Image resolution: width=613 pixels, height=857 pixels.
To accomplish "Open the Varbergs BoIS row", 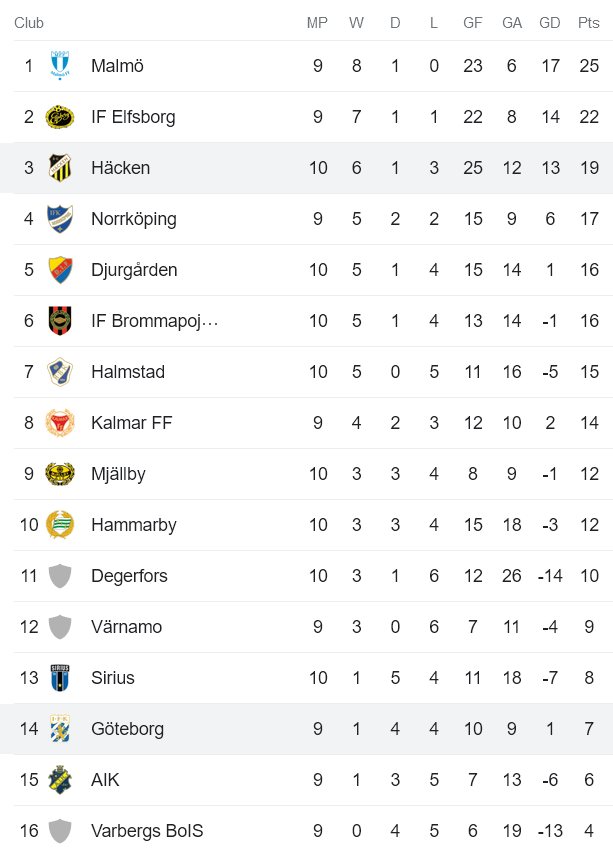I will coord(147,831).
